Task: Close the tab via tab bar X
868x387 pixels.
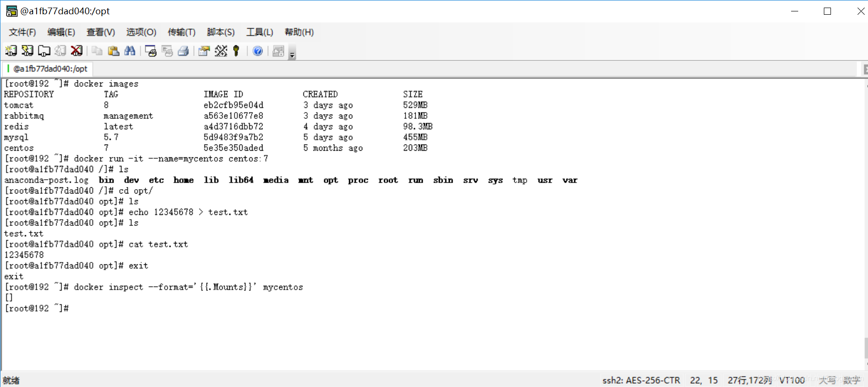Action: [865, 69]
